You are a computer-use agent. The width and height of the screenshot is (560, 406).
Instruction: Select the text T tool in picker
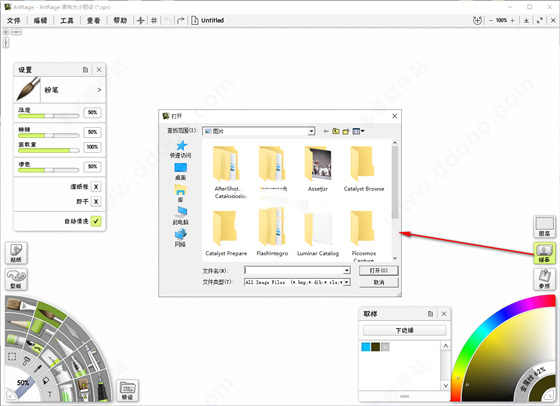49,394
